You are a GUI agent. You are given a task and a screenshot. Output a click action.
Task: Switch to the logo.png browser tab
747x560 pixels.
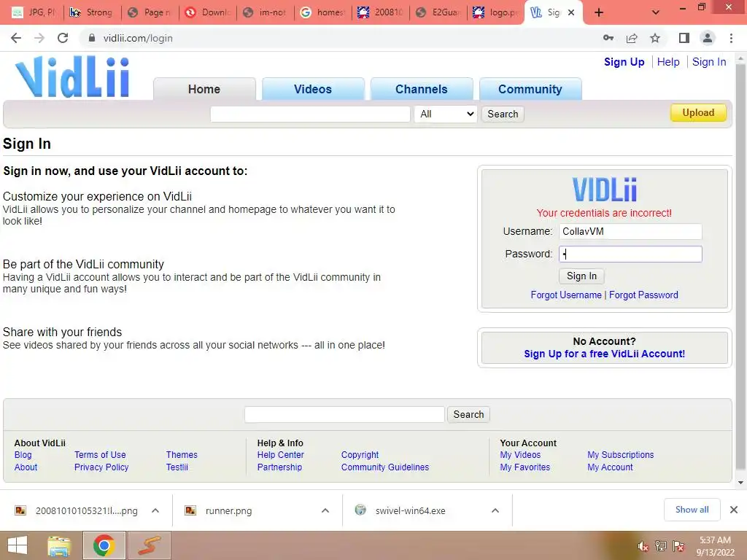pyautogui.click(x=495, y=12)
